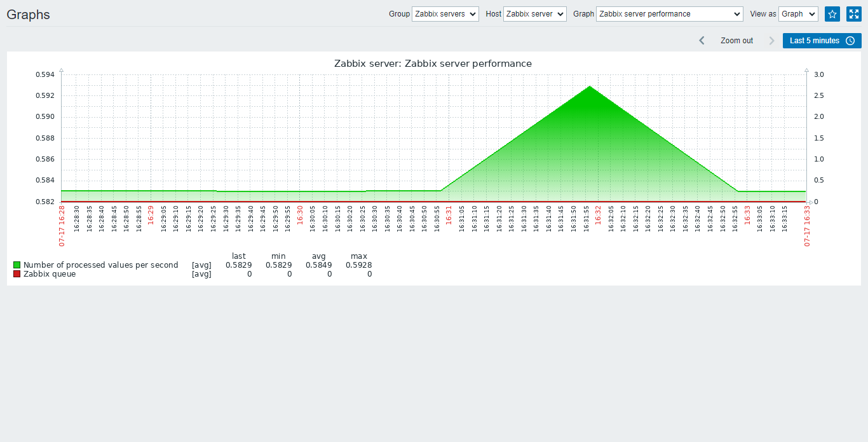Go to next time period arrow
Viewport: 868px width, 442px height.
pyautogui.click(x=772, y=41)
